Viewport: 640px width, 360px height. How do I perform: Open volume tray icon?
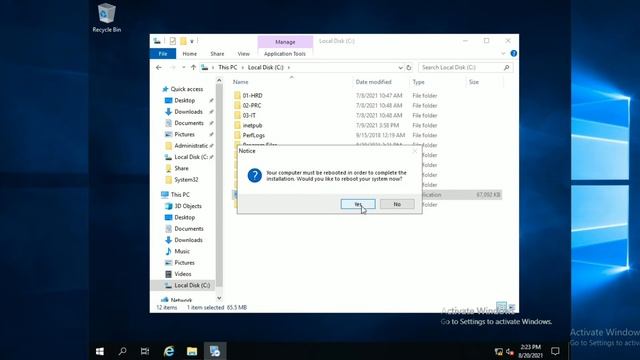click(510, 351)
